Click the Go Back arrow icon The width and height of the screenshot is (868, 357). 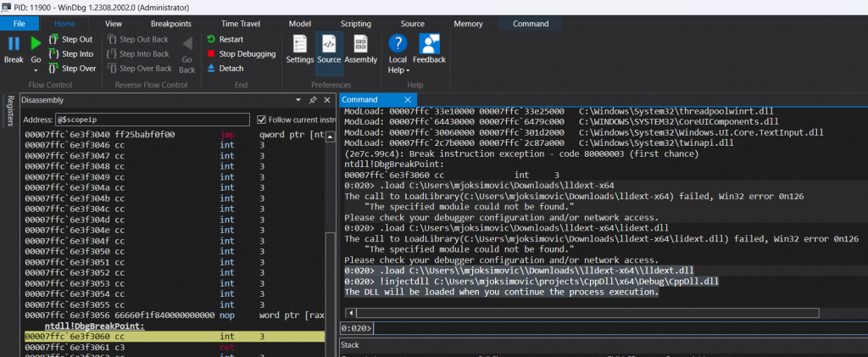coord(187,44)
